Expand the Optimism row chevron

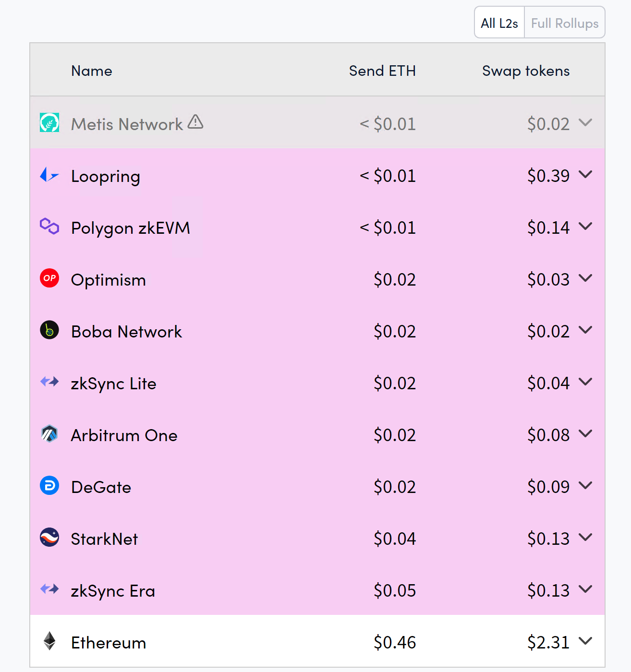coord(585,278)
